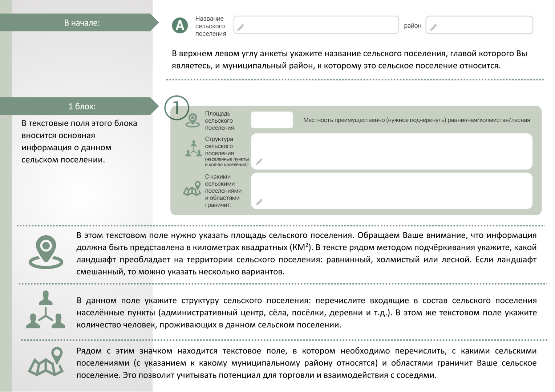Click the paragraph starting 'В этом текстовом поле'
This screenshot has height=392, width=555.
point(306,253)
